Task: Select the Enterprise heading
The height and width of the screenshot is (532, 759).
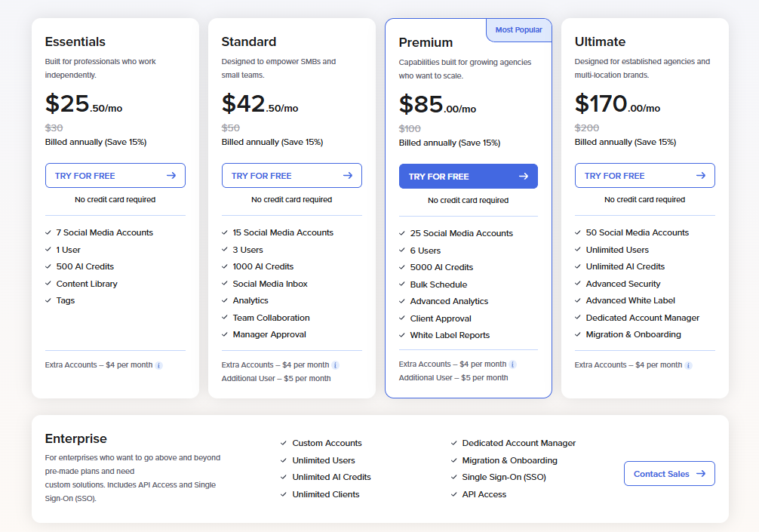Action: pyautogui.click(x=76, y=438)
